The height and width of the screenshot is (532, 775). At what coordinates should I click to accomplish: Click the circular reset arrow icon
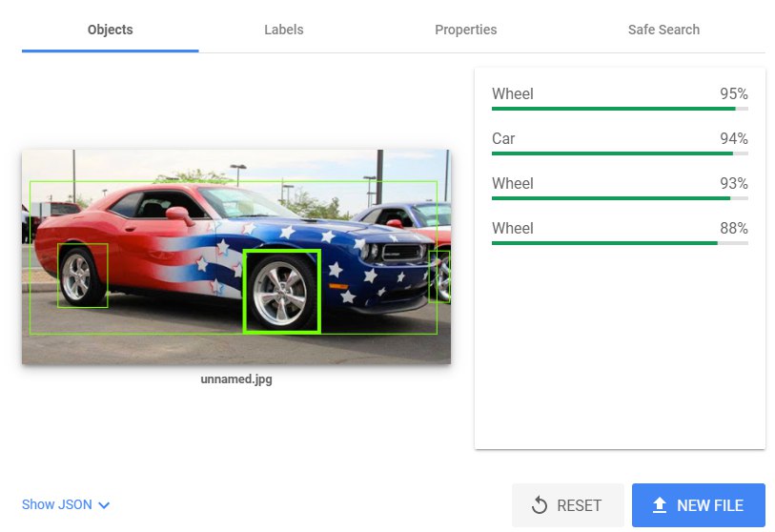540,505
